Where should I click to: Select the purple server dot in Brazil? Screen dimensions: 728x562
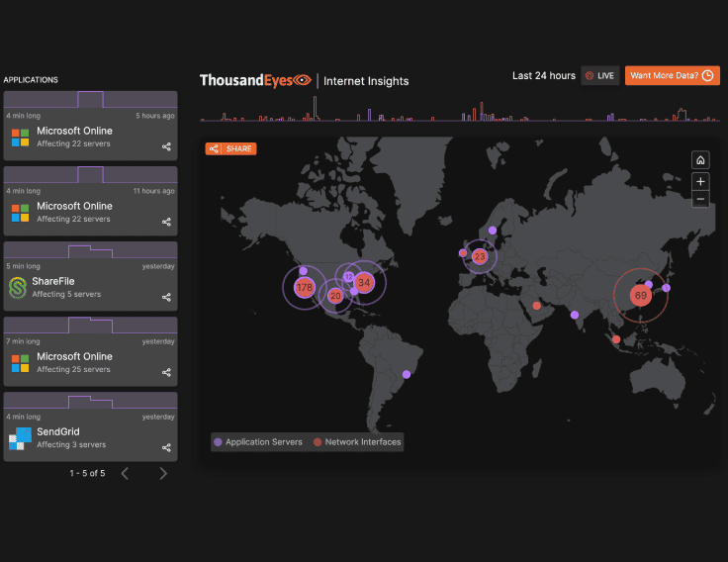407,374
